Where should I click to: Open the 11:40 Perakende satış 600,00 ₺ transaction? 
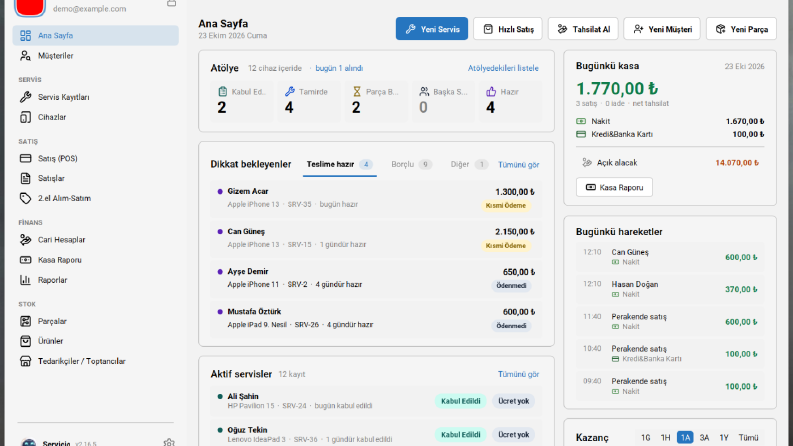(x=670, y=322)
